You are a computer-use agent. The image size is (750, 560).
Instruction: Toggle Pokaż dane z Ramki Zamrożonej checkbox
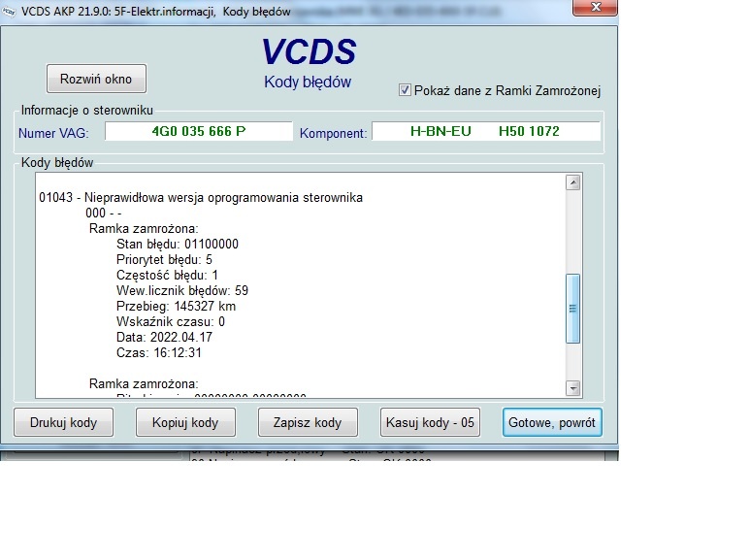coord(405,90)
